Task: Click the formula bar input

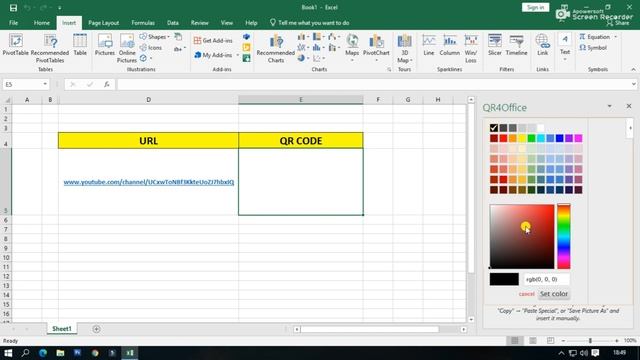Action: pos(374,84)
